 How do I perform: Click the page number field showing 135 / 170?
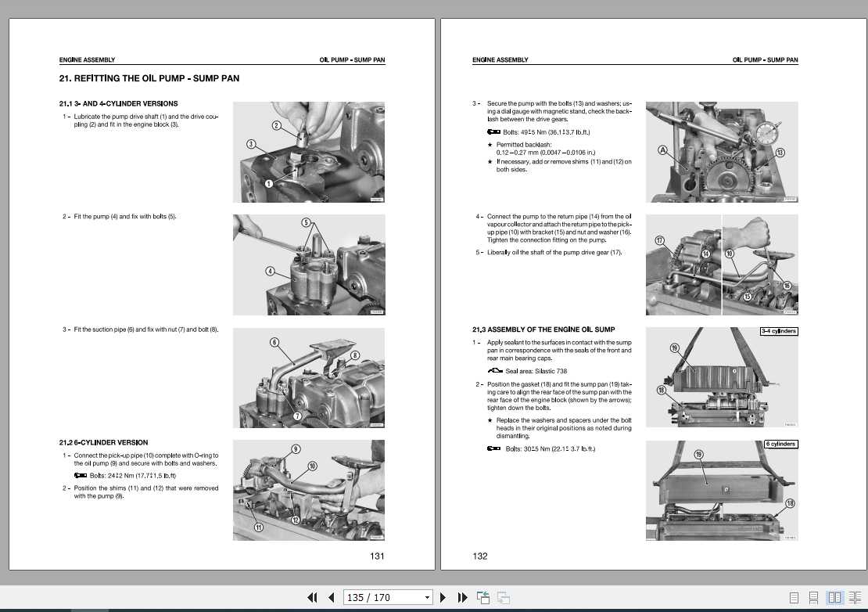[x=368, y=596]
